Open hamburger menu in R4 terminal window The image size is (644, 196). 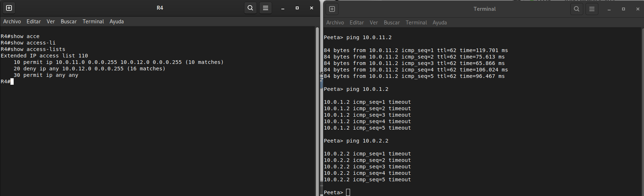[x=266, y=8]
